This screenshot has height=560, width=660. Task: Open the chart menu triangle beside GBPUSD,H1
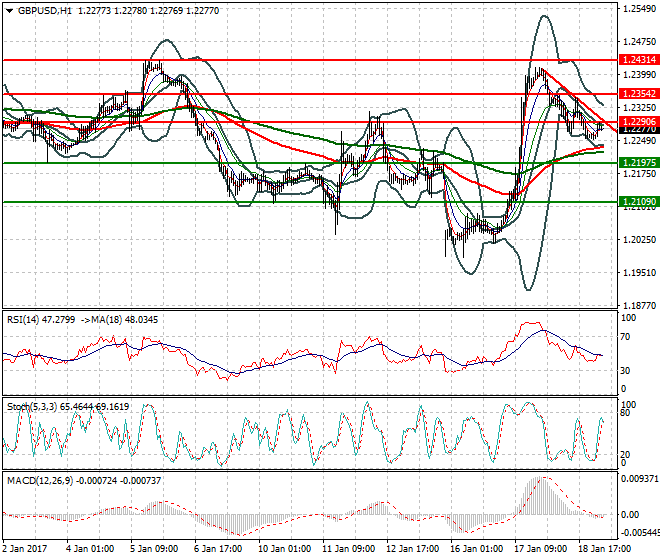tap(8, 10)
